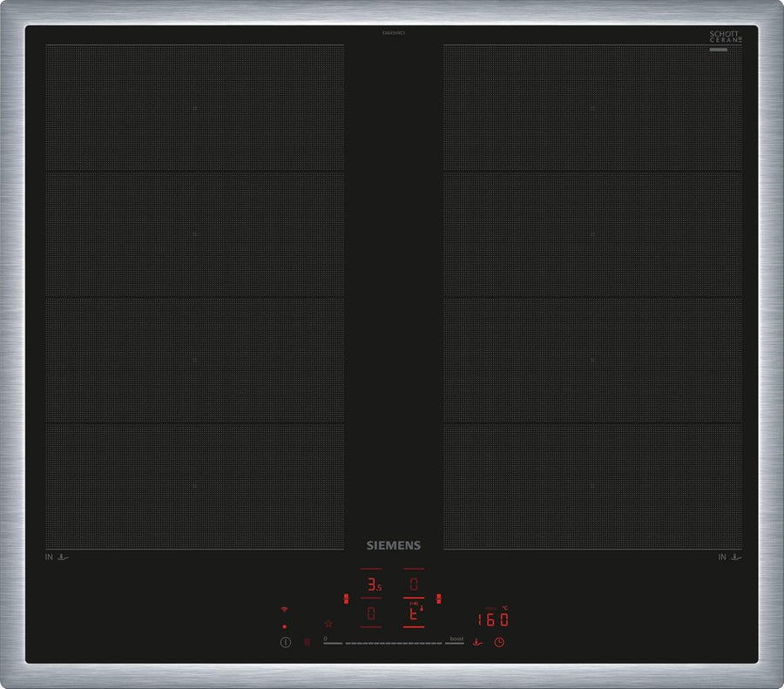Select rear-right cooking zone display

414,584
